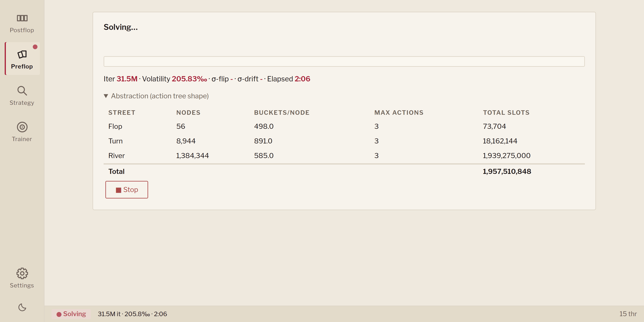The width and height of the screenshot is (644, 322).
Task: Click the BUCKETS/NODE column header
Action: coord(282,113)
